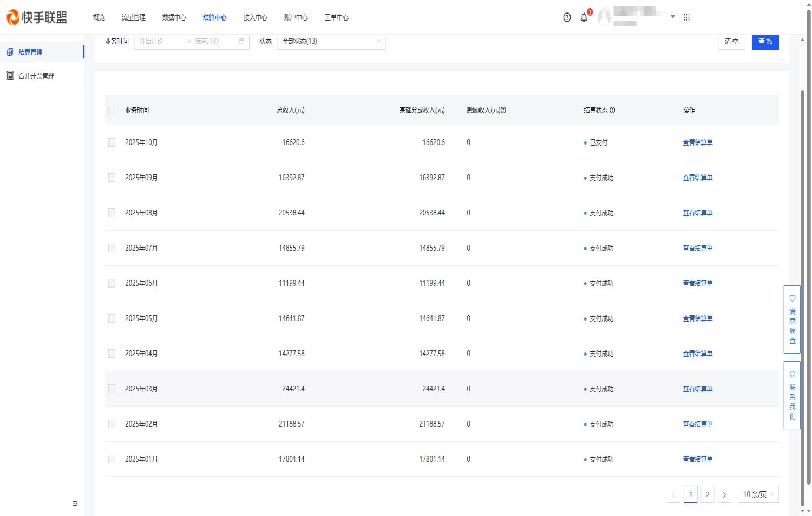
Task: Click the Kuaishou Alliance logo
Action: [37, 17]
